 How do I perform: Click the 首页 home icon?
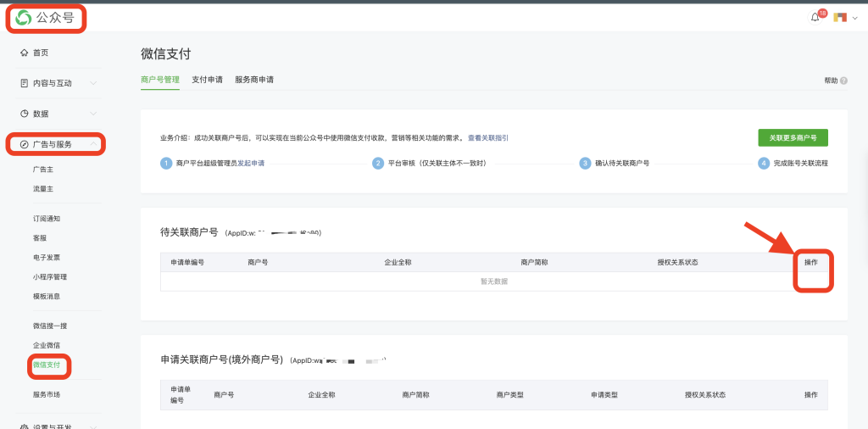(24, 53)
